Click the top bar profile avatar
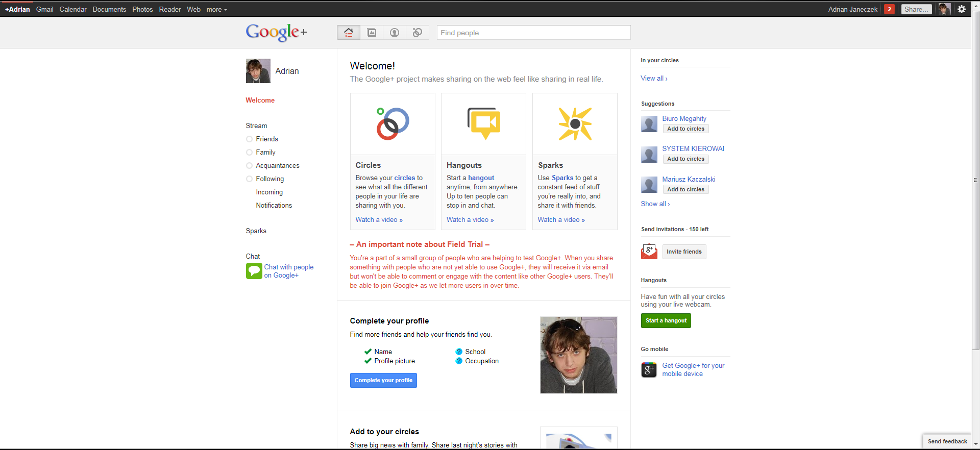The height and width of the screenshot is (450, 980). [x=944, y=9]
